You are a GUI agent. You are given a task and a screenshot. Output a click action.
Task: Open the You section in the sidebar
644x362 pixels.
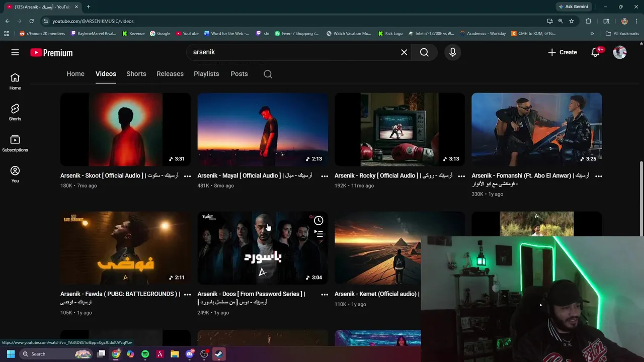pos(15,174)
